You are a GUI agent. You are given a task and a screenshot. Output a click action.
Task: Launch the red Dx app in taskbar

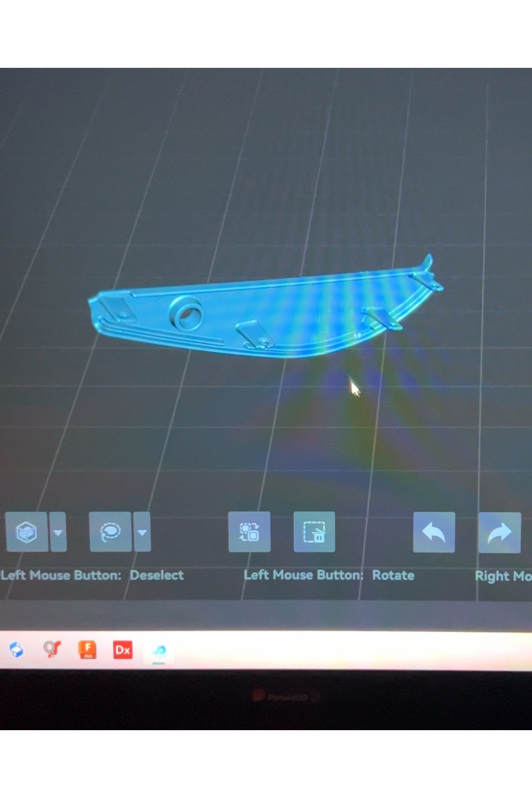(x=123, y=650)
